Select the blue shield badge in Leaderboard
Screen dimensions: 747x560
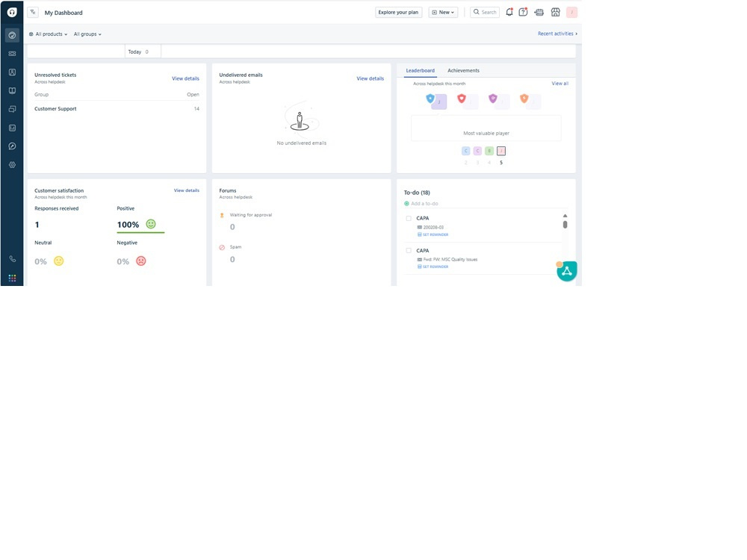click(430, 99)
